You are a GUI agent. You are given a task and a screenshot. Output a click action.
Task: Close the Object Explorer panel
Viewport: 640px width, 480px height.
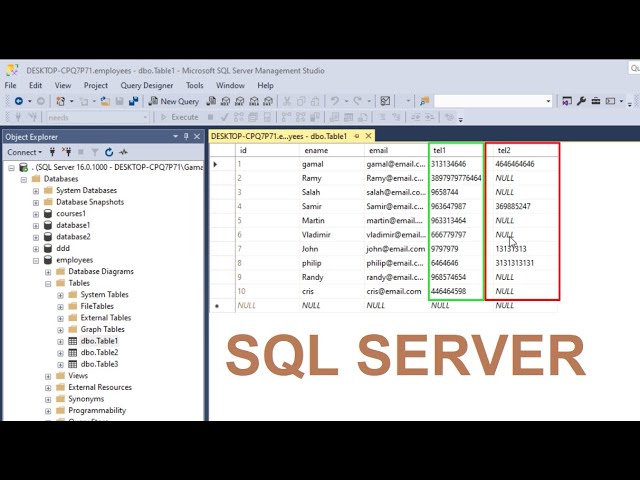[197, 136]
